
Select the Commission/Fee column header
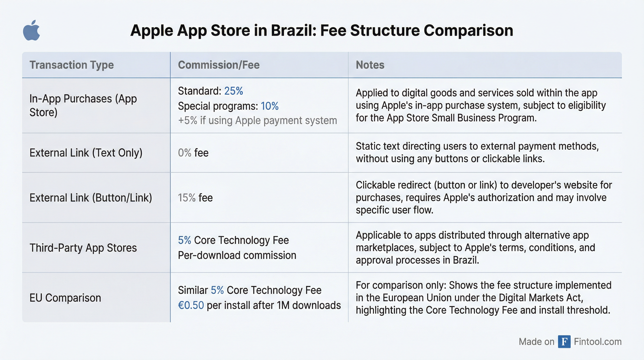(x=219, y=65)
